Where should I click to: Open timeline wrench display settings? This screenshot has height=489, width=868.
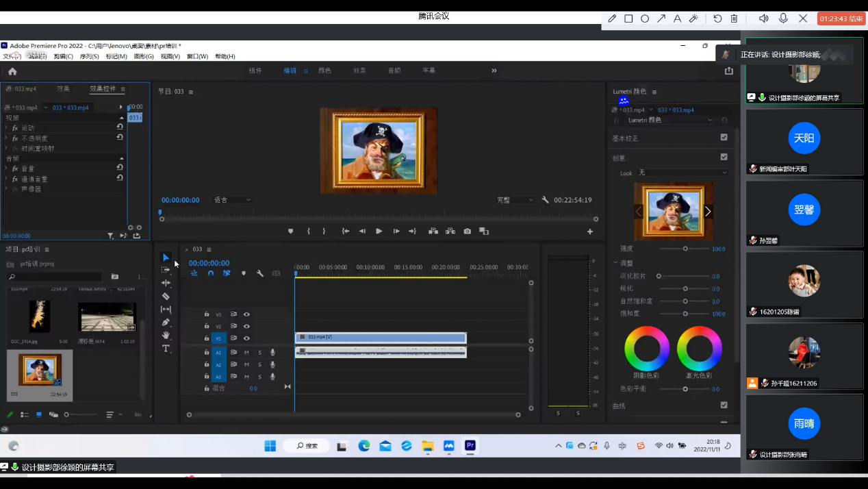[x=260, y=273]
